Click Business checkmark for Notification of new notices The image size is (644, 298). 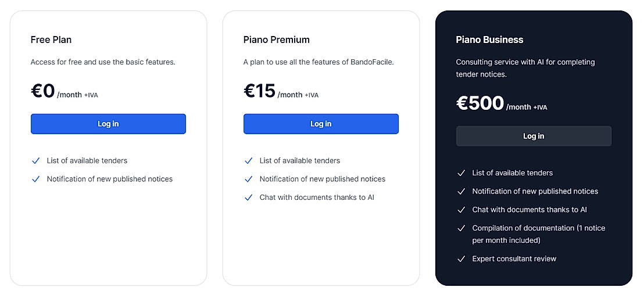tap(461, 191)
